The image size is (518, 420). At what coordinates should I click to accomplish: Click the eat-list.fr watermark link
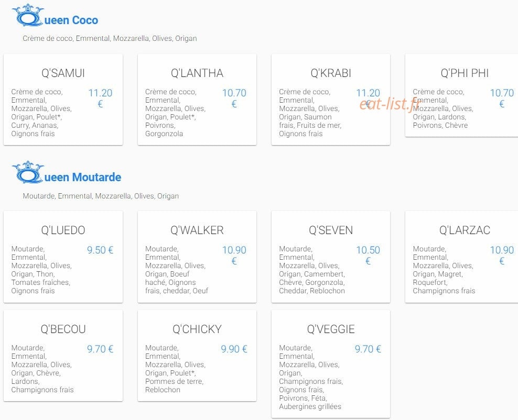click(x=391, y=104)
